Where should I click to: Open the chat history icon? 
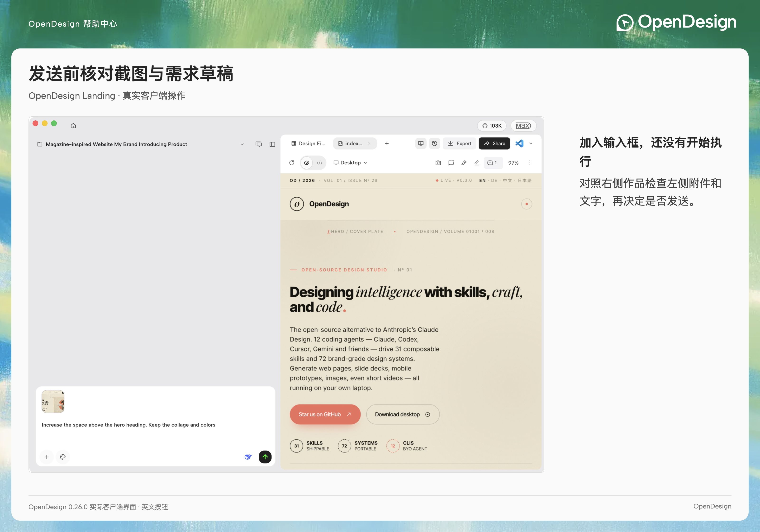click(259, 144)
